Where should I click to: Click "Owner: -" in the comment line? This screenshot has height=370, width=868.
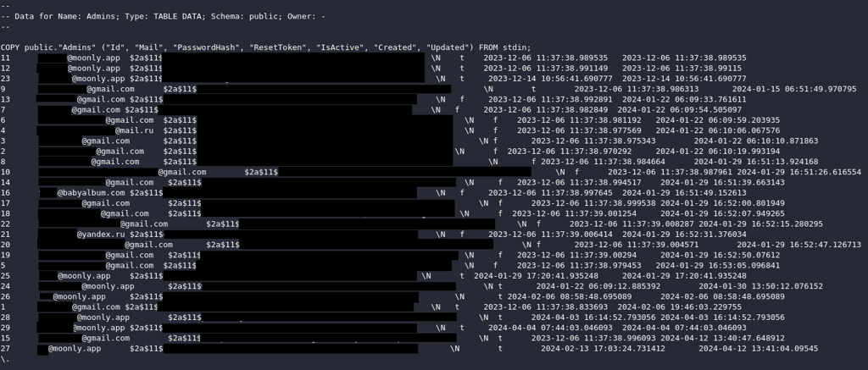[x=306, y=17]
